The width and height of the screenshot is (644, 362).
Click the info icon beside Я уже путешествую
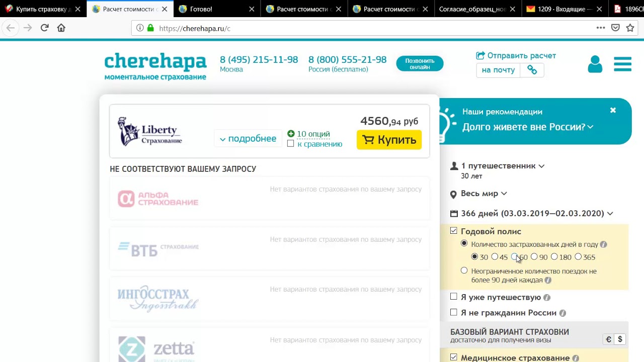click(x=547, y=298)
